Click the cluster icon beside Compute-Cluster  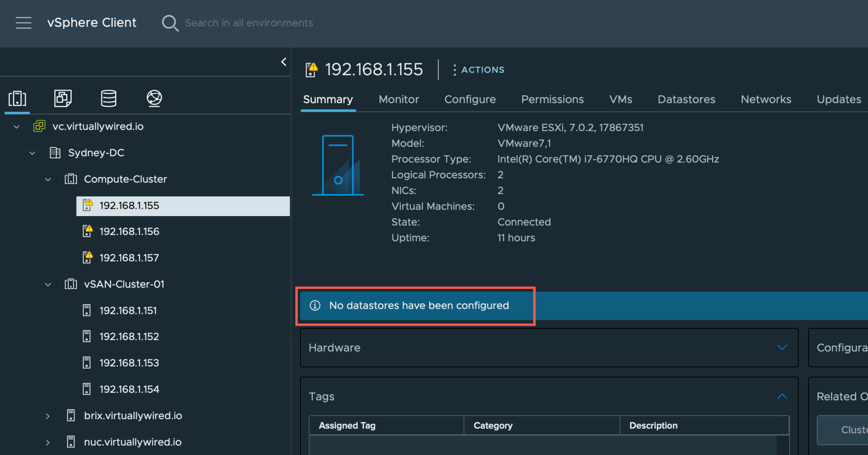pyautogui.click(x=71, y=179)
